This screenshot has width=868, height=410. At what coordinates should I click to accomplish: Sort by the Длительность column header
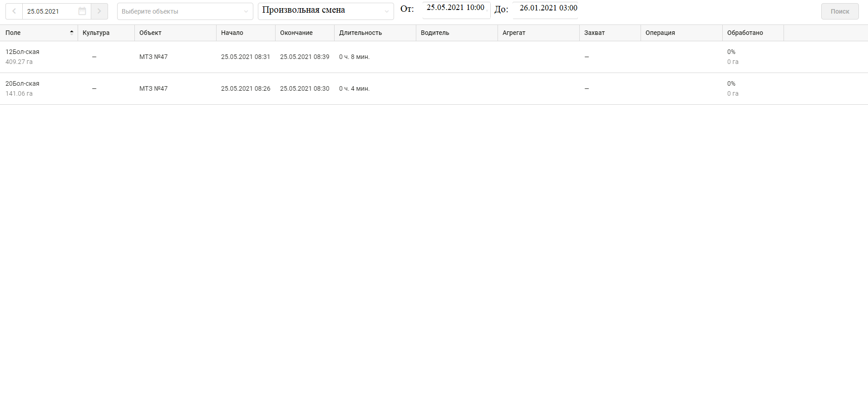(x=360, y=33)
